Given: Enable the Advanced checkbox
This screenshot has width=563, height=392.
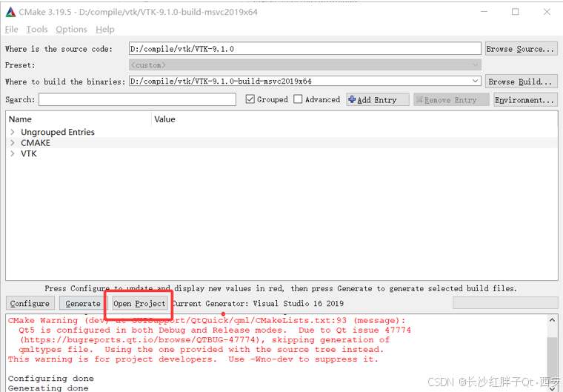Looking at the screenshot, I should coord(298,99).
